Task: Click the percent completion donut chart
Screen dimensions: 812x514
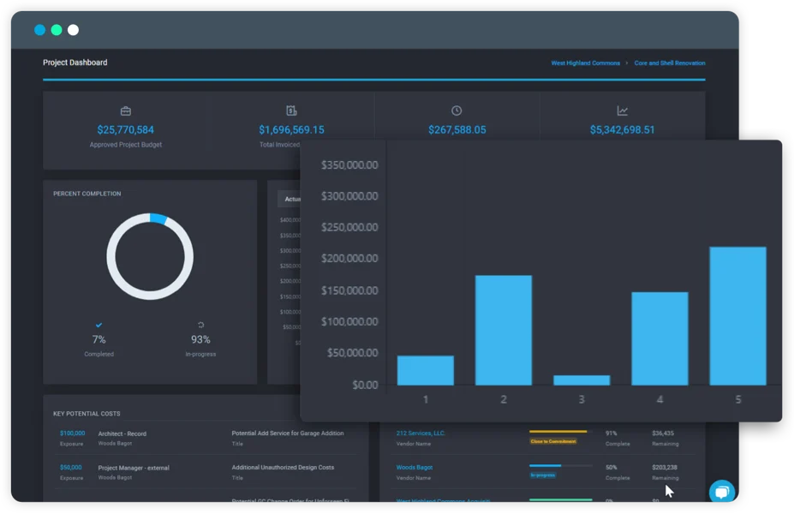Action: tap(150, 257)
